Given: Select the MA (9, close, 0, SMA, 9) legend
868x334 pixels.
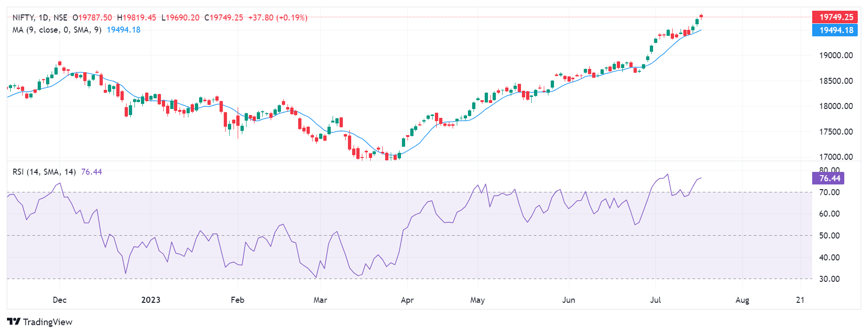Looking at the screenshot, I should tap(57, 30).
